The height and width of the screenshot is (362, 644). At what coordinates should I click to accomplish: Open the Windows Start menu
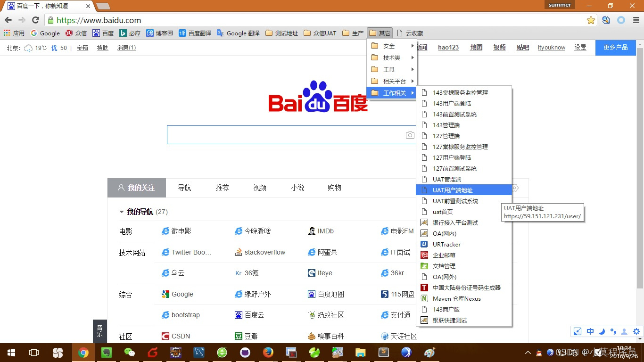tap(11, 352)
